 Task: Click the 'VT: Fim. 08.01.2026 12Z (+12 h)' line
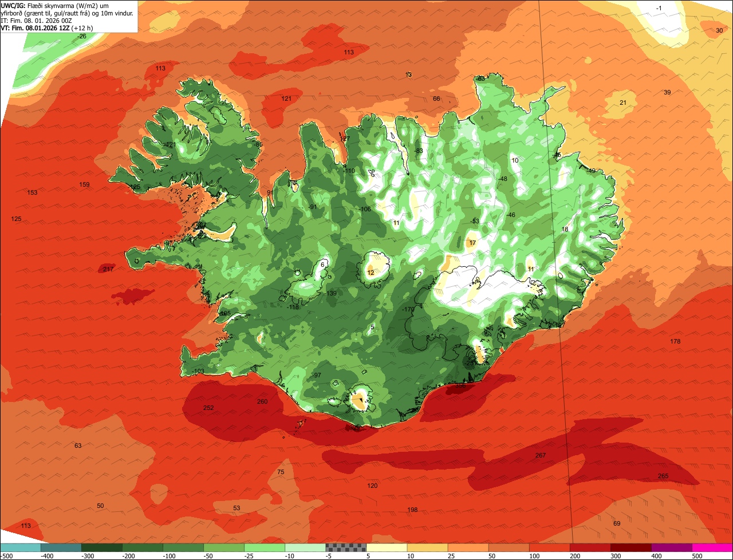47,27
